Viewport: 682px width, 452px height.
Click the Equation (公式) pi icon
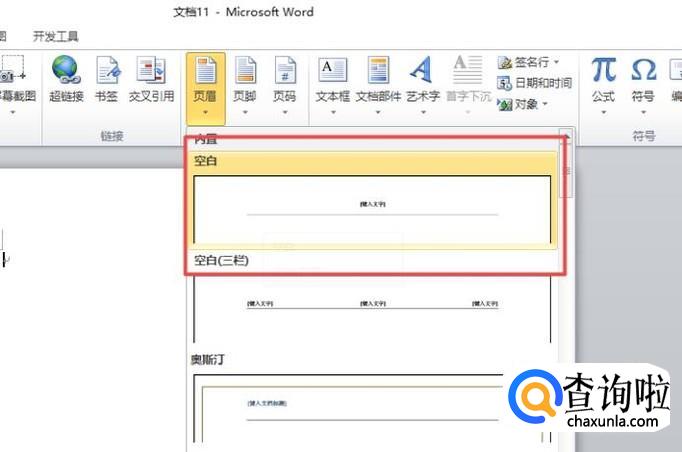point(604,70)
